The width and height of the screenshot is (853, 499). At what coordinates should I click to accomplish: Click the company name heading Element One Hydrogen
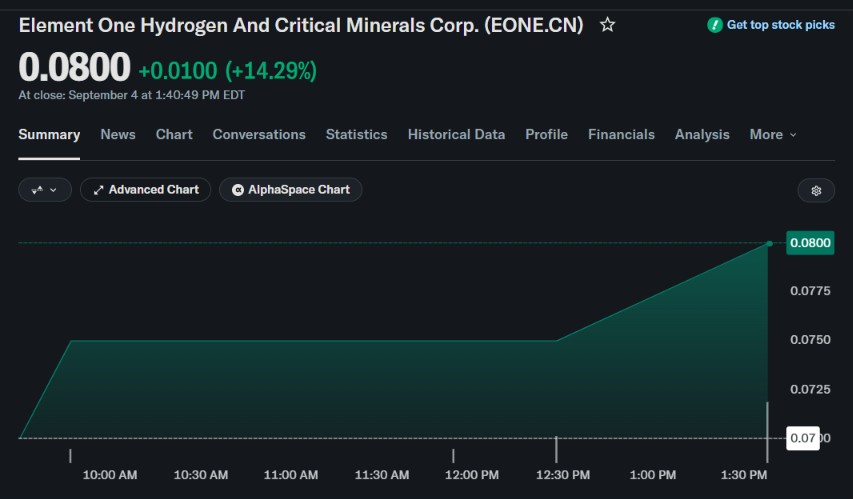pos(301,25)
